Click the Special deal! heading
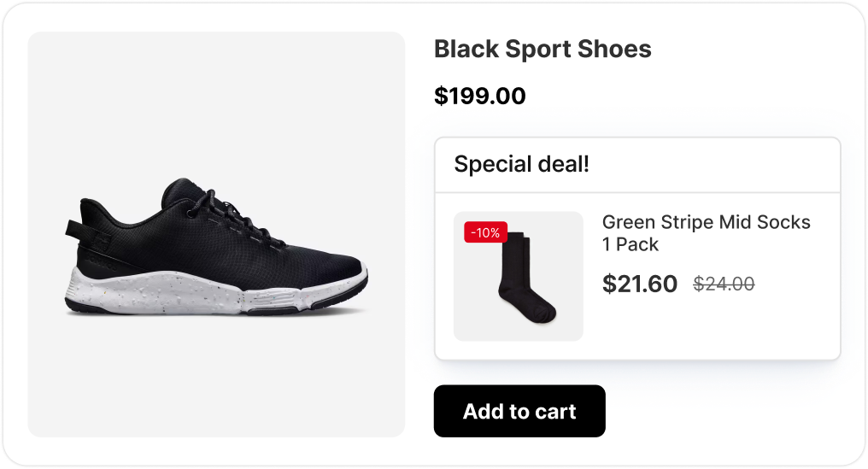This screenshot has height=469, width=868. tap(521, 164)
